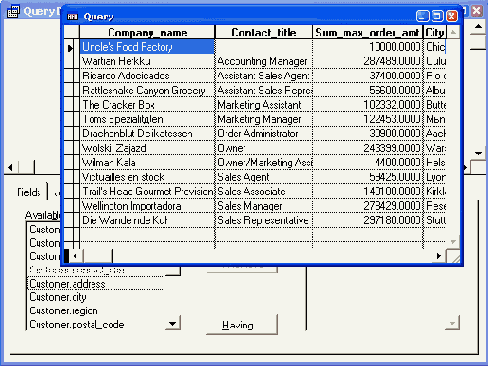Click the Contact_title column header

point(264,32)
